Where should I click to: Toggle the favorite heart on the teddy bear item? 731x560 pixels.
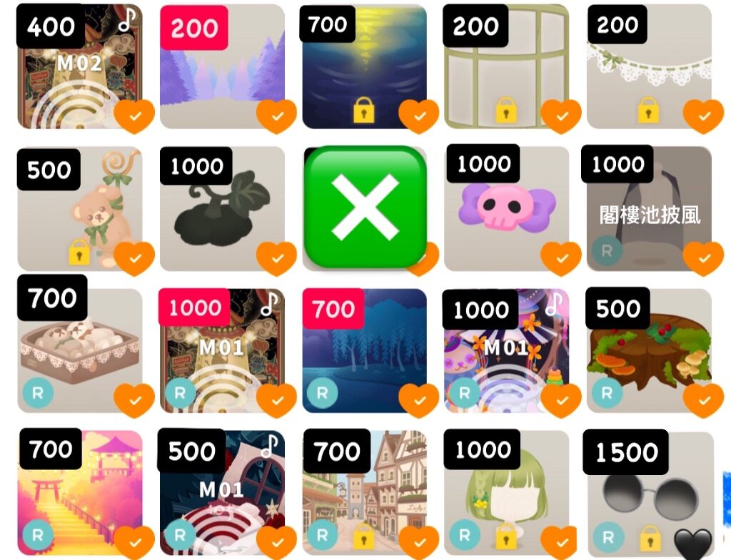134,258
